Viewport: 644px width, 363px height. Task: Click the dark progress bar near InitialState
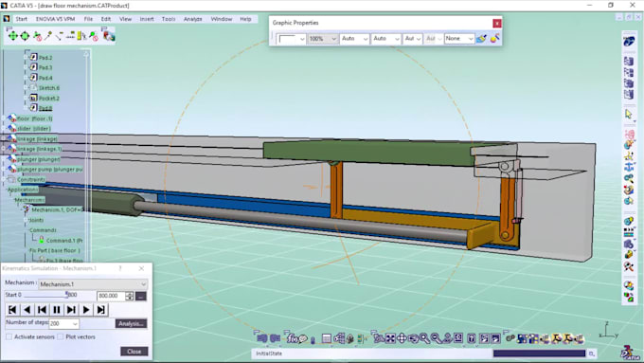(539, 354)
